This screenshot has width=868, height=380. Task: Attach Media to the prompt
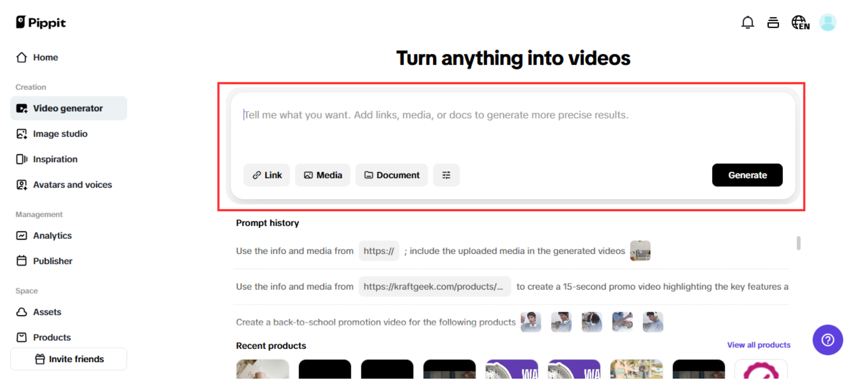click(x=322, y=175)
